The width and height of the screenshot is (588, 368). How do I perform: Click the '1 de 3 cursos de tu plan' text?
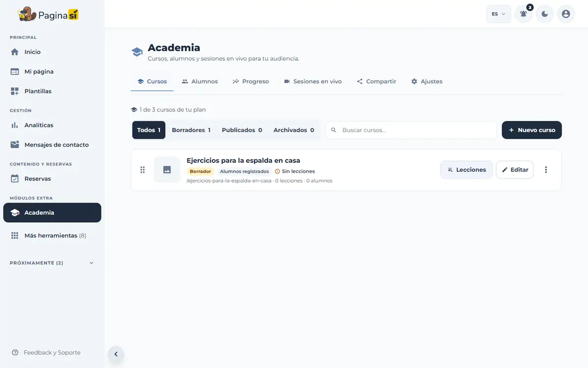click(172, 110)
